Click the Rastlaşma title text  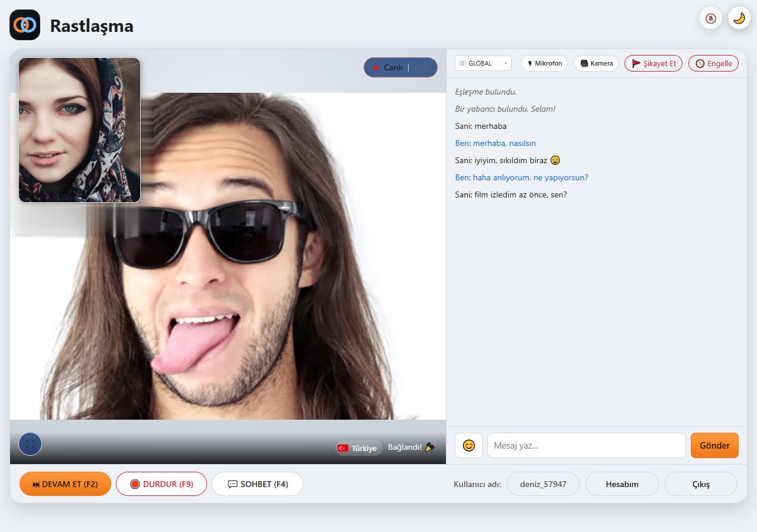click(x=92, y=26)
